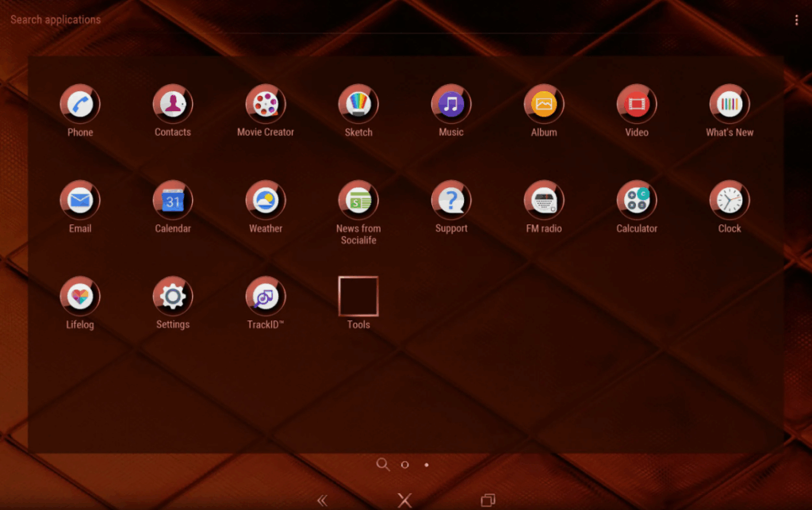This screenshot has width=812, height=510.
Task: Open the What's New app
Action: (x=730, y=105)
